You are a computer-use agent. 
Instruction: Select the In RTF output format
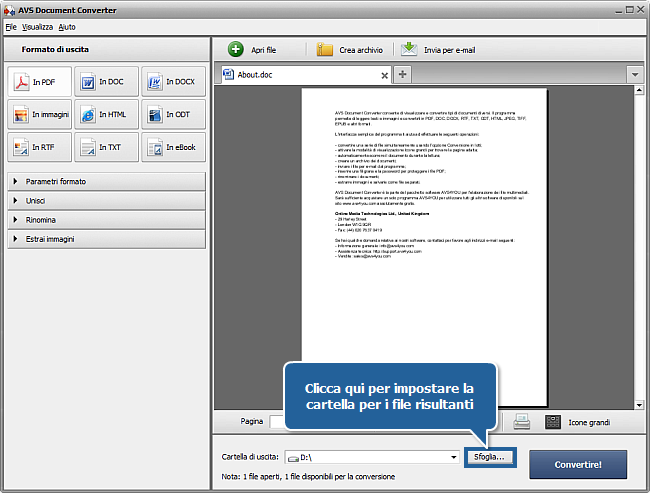[39, 147]
